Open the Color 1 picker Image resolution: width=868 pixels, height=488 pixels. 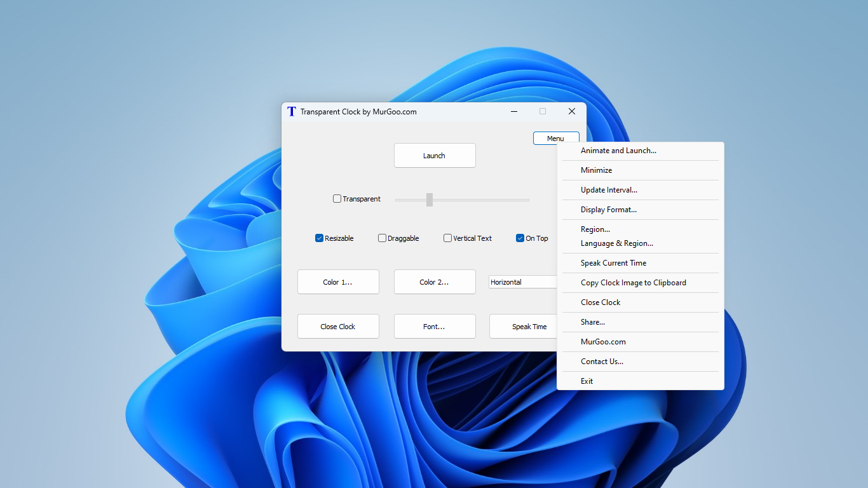point(338,281)
